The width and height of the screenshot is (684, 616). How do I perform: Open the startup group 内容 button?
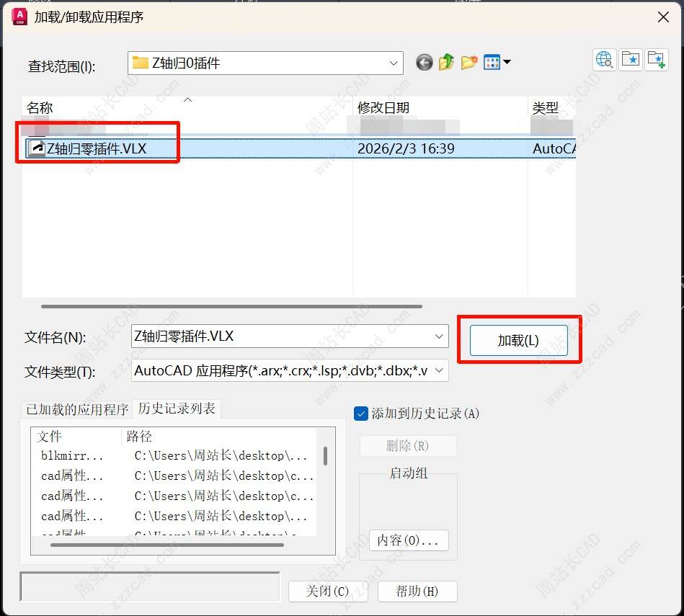click(x=408, y=540)
